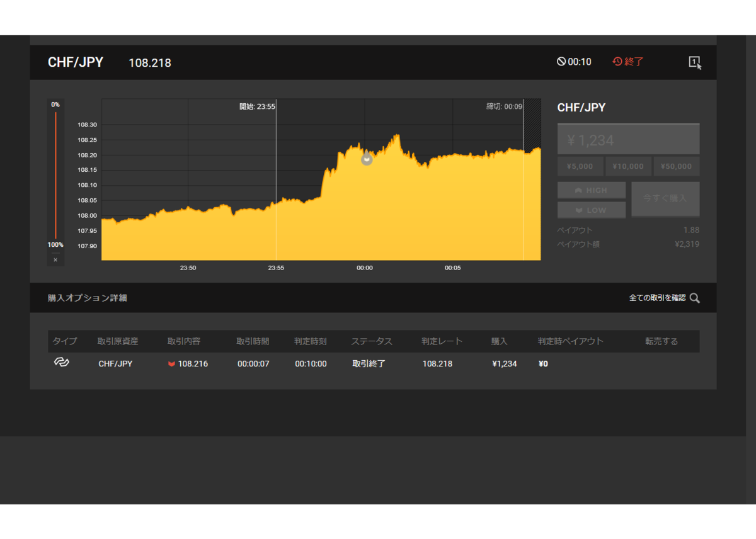Click the single-chart view icon in header
This screenshot has height=539, width=756.
coord(694,62)
